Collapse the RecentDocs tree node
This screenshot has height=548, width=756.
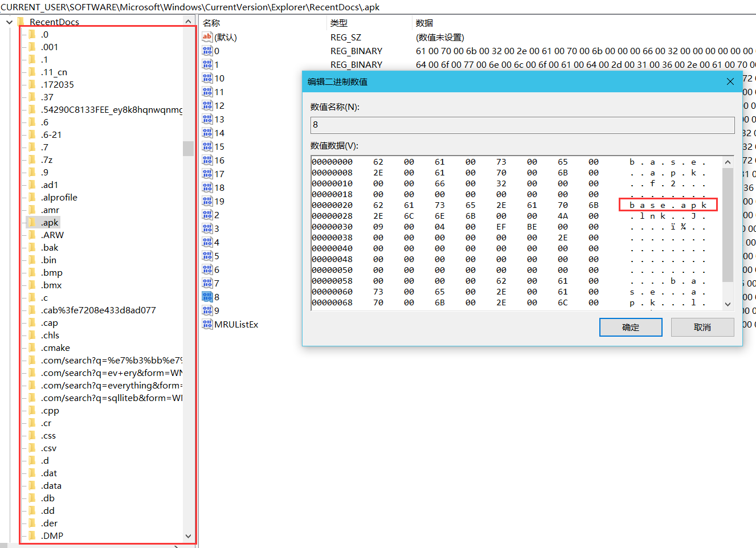pos(9,22)
